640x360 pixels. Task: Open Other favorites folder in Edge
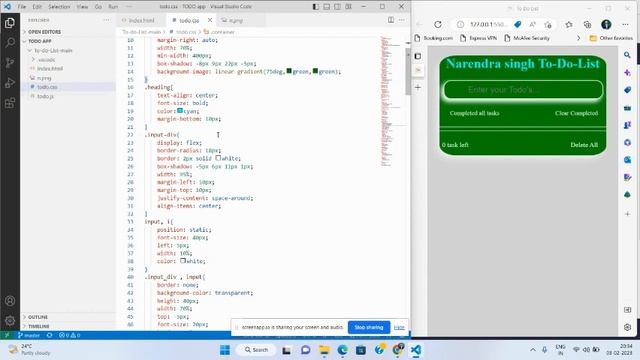click(x=611, y=38)
